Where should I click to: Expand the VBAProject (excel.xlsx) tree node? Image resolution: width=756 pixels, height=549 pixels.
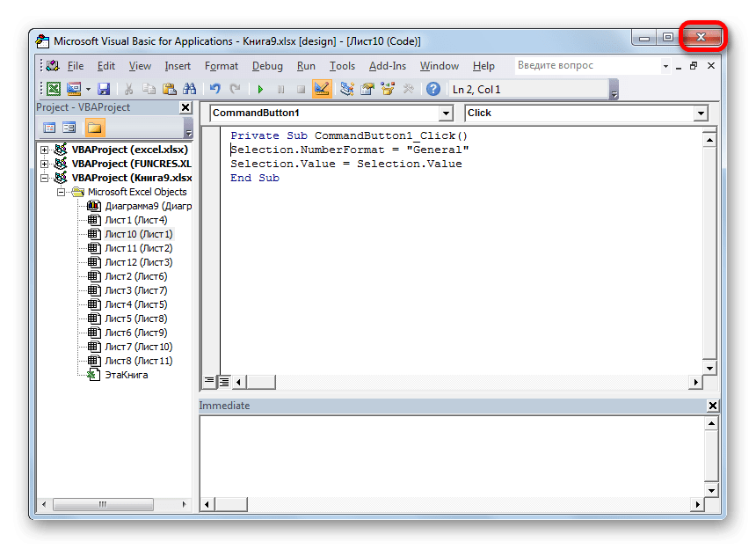point(44,150)
